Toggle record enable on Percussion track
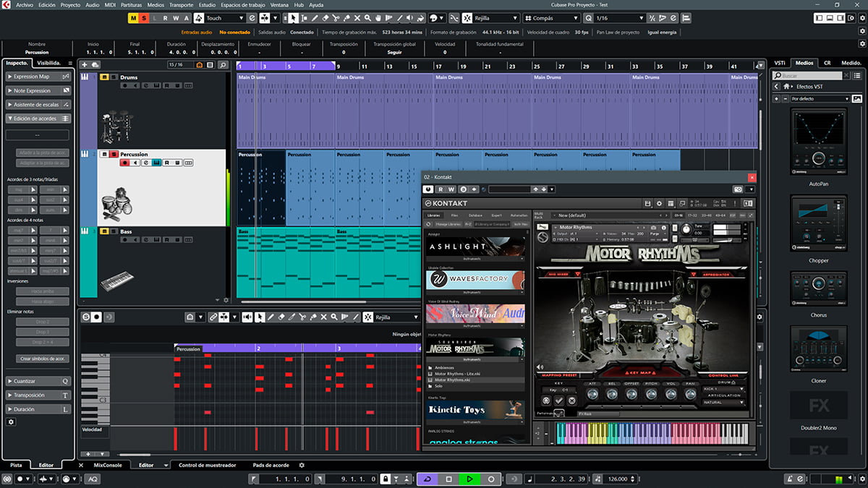The width and height of the screenshot is (868, 488). [125, 163]
